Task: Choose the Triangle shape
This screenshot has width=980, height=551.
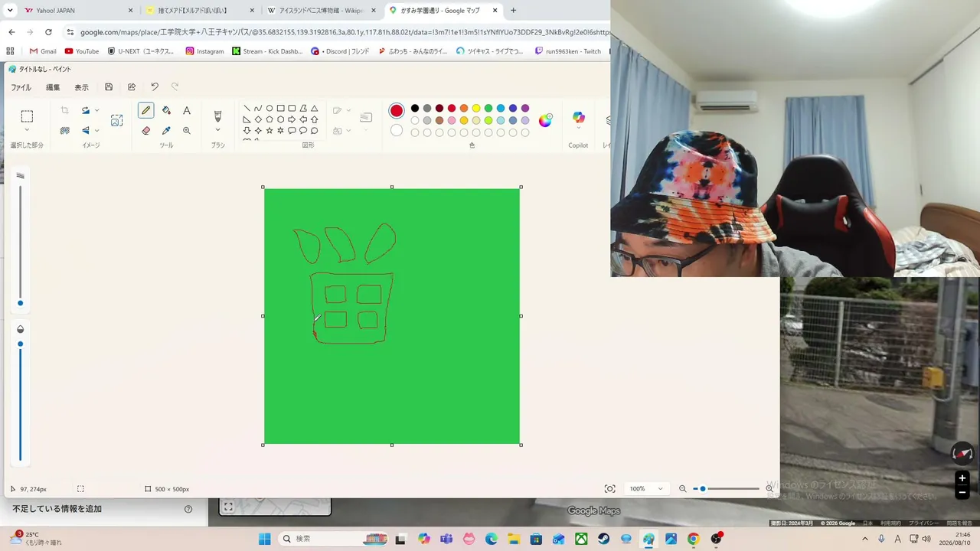Action: pos(315,109)
